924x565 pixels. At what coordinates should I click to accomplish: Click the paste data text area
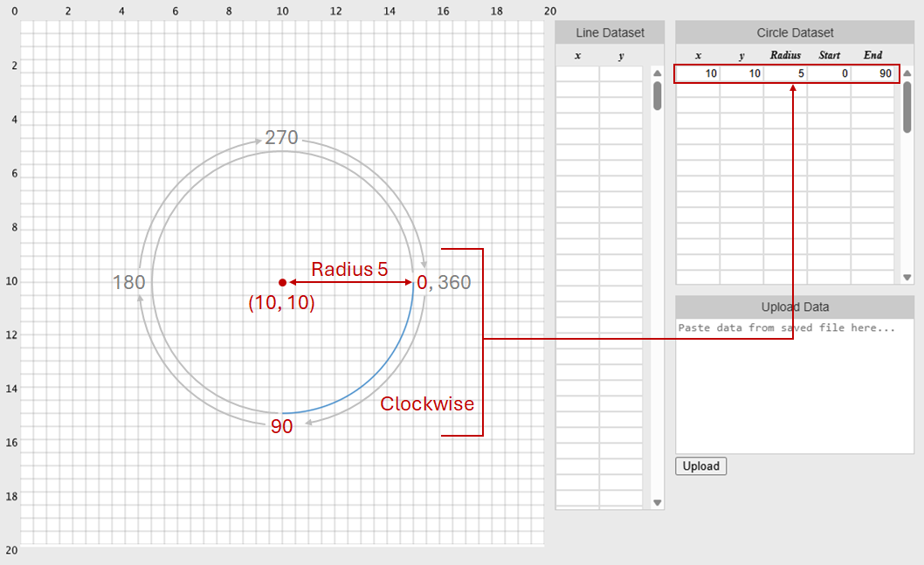(795, 386)
